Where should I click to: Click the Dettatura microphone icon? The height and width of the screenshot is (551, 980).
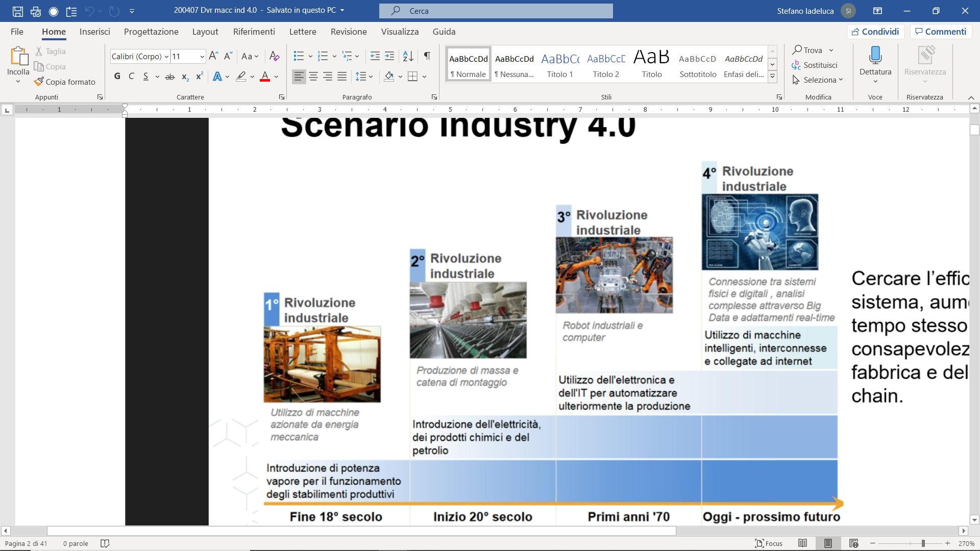click(875, 55)
